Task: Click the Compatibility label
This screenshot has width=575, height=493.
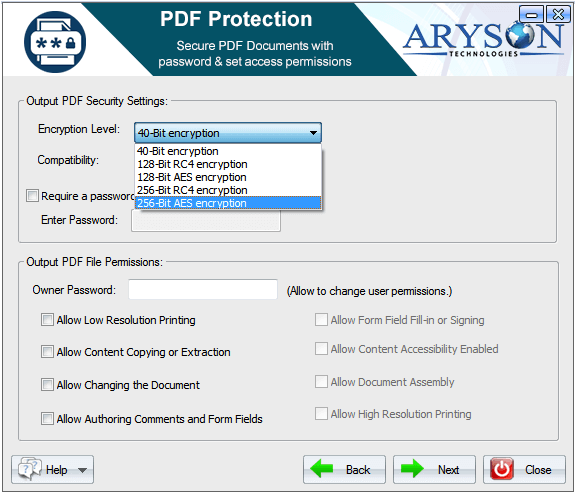Action: pyautogui.click(x=68, y=160)
